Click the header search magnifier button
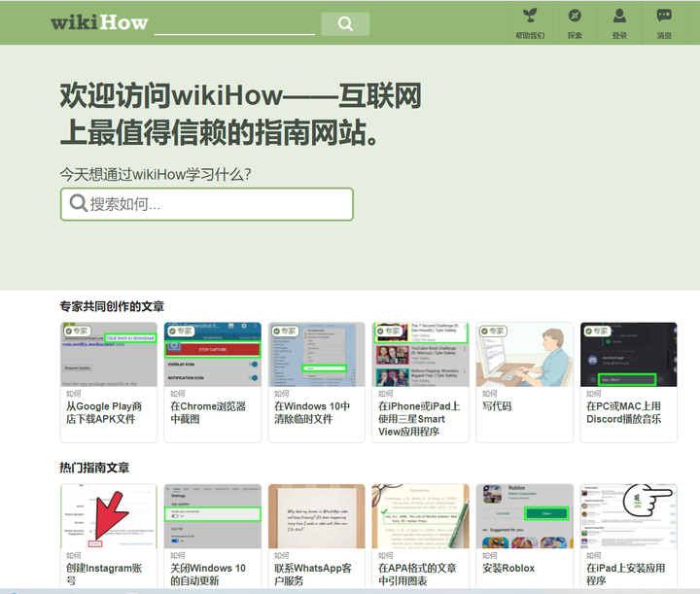This screenshot has height=594, width=700. click(x=345, y=23)
